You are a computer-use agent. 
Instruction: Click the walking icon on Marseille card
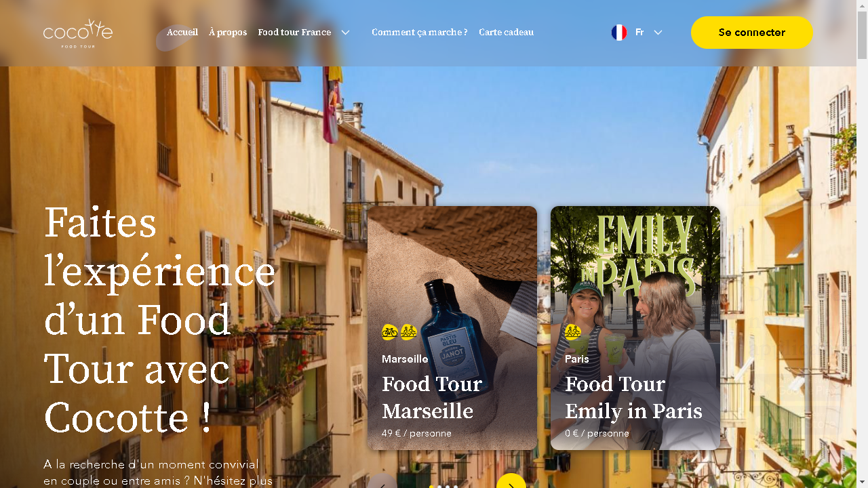[x=408, y=331]
